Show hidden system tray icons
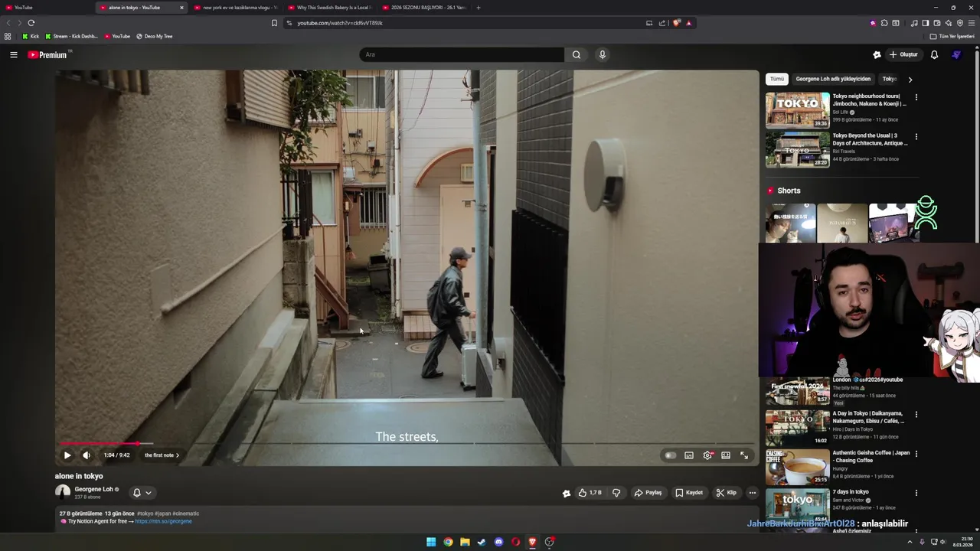 pos(911,542)
